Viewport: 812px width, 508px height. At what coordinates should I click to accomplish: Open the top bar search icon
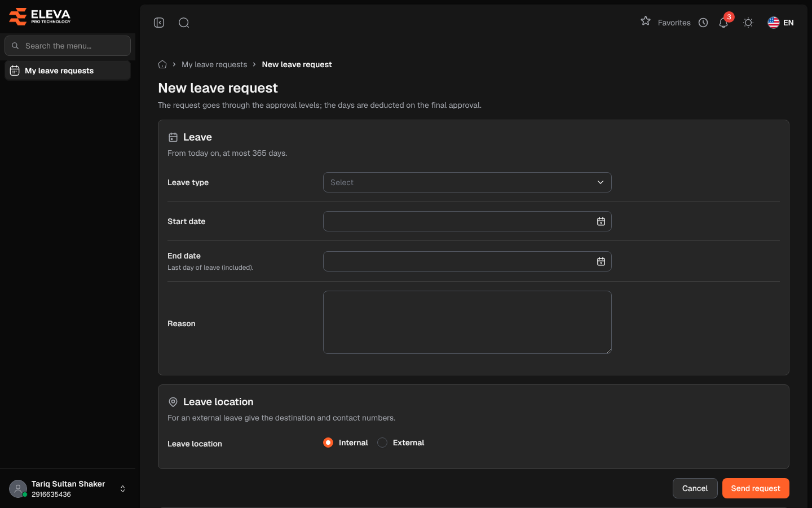pos(184,23)
